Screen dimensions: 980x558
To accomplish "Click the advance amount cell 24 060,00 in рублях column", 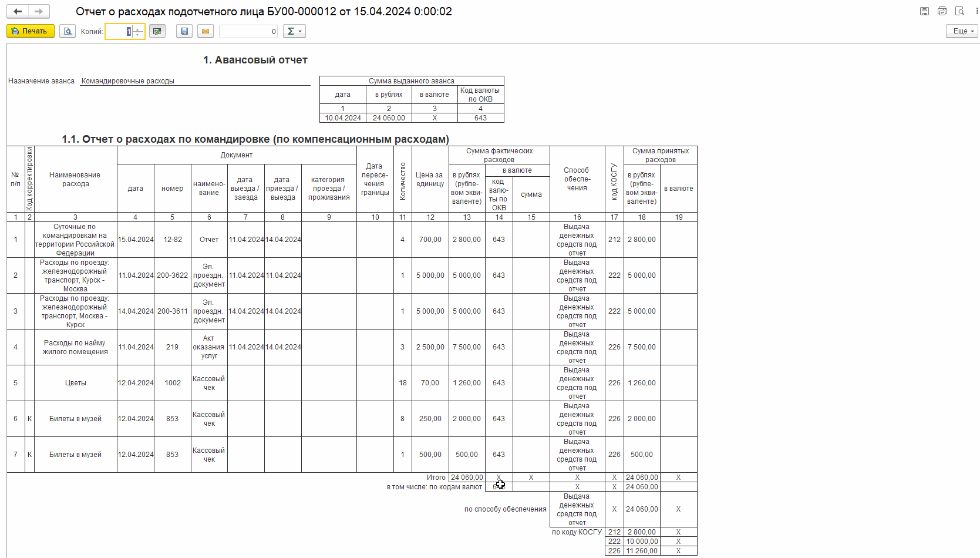I will [x=389, y=118].
